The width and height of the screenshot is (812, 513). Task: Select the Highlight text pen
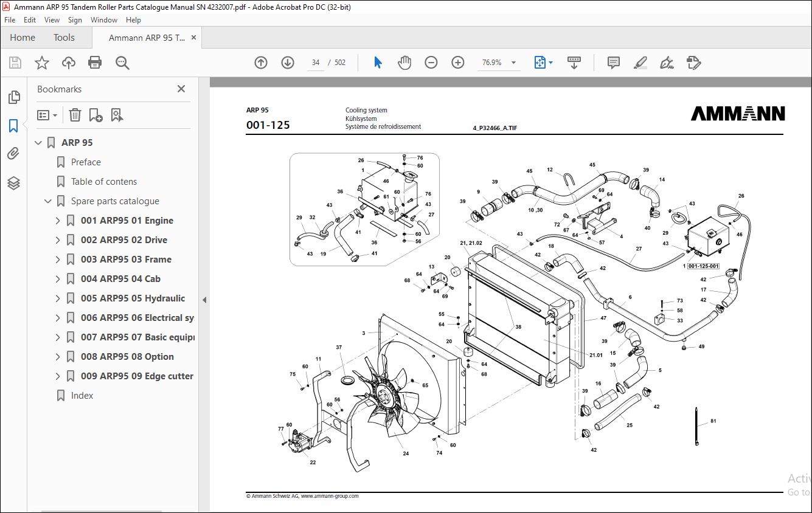(640, 63)
